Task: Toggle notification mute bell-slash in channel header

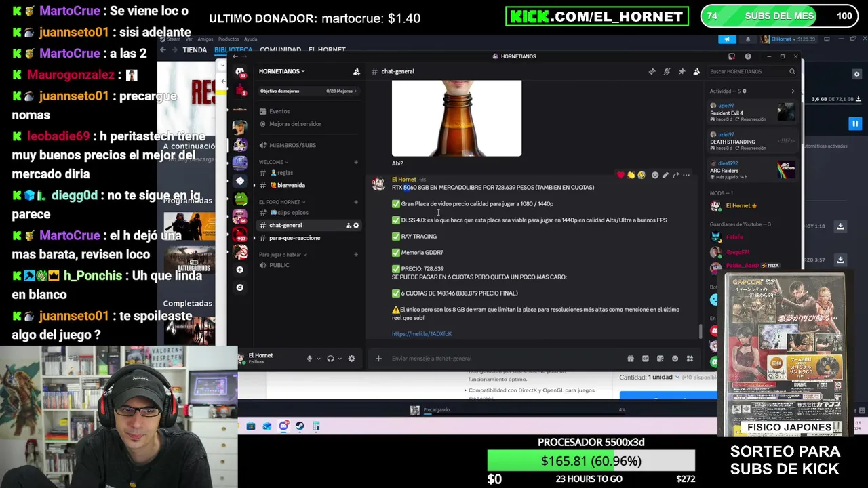Action: point(667,71)
